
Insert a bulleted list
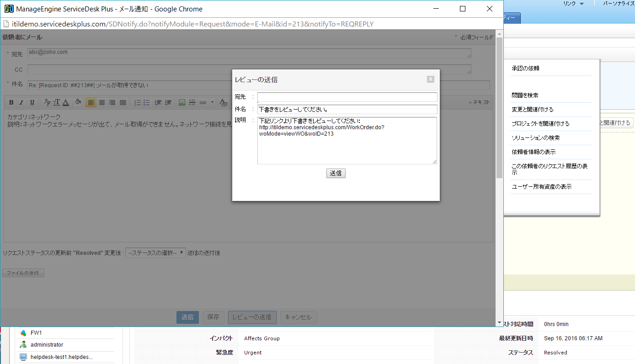click(x=147, y=102)
